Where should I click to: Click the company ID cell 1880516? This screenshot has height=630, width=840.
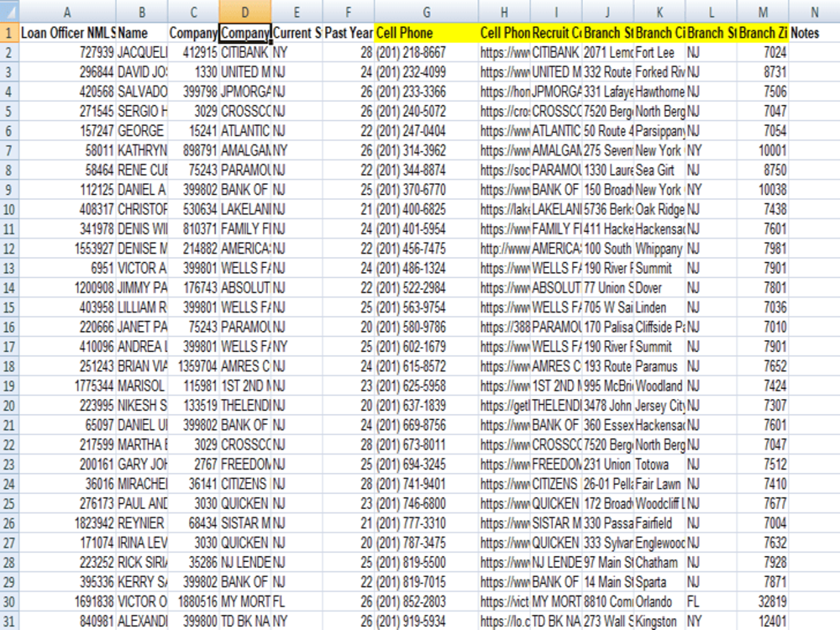[193, 601]
